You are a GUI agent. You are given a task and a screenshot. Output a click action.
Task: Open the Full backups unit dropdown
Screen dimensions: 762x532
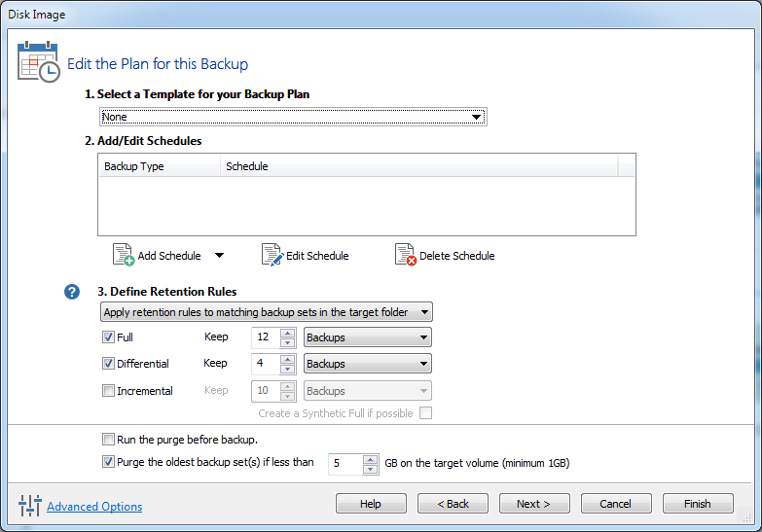pos(368,337)
